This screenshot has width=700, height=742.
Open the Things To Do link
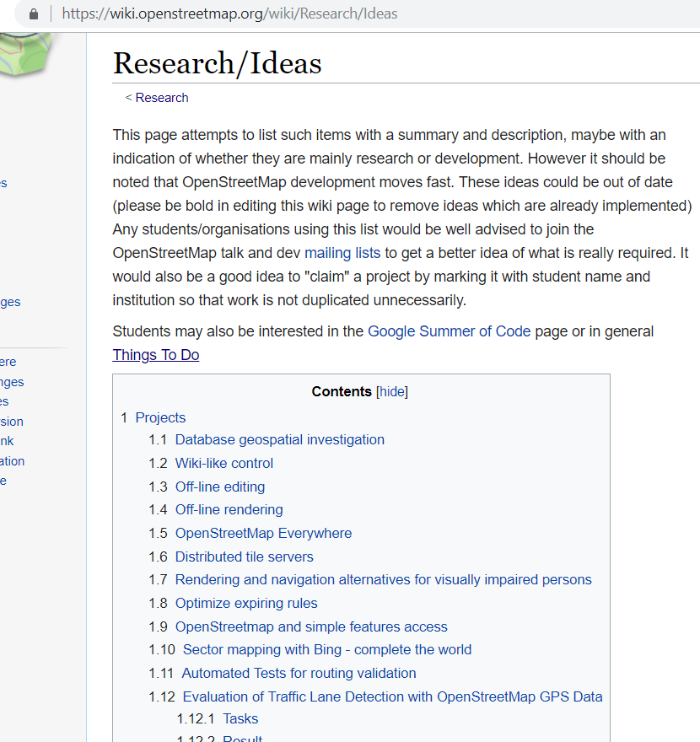(x=156, y=355)
